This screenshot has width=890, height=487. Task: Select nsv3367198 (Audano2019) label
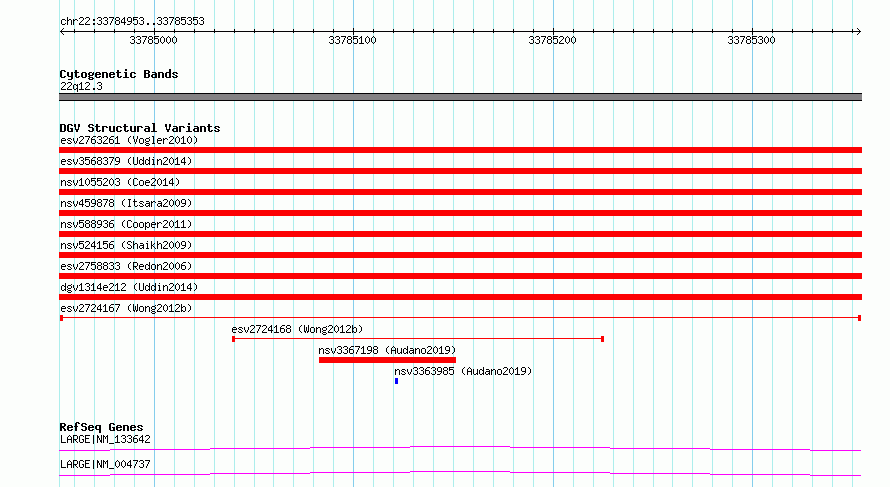click(387, 350)
